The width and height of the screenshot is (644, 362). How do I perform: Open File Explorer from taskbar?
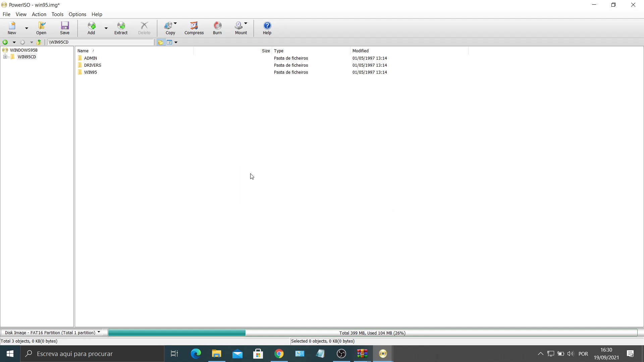pos(217,354)
